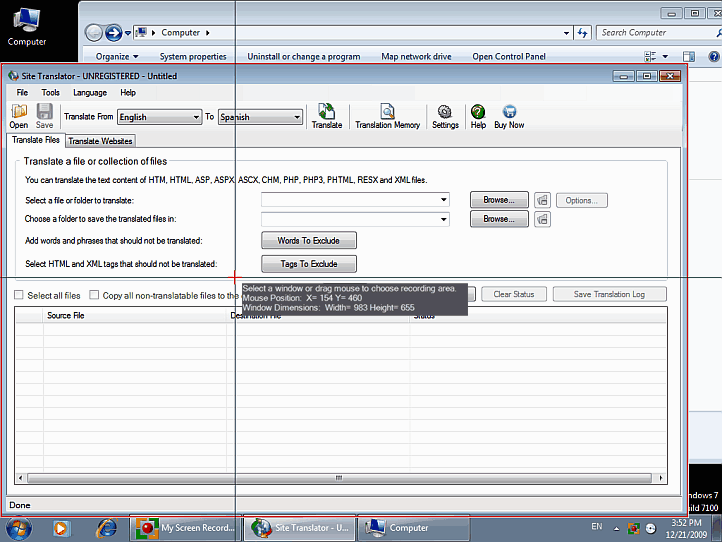The image size is (722, 542).
Task: Click Browse for the save folder
Action: tap(499, 219)
